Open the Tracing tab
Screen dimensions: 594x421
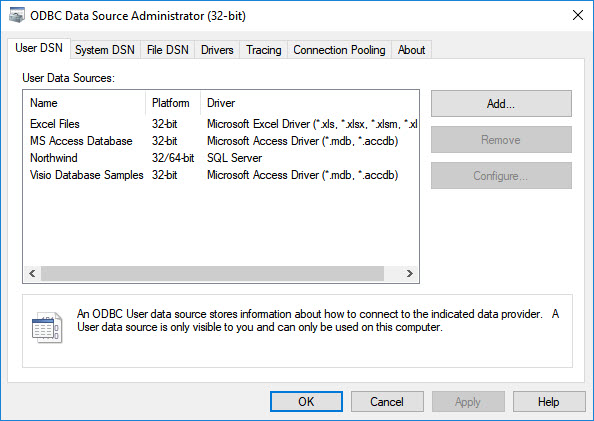(264, 50)
